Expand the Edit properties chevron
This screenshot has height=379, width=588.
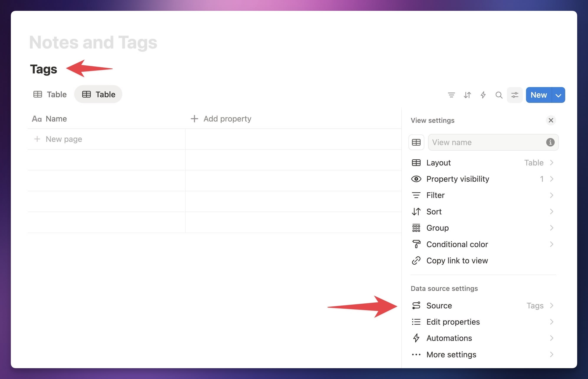click(x=552, y=322)
